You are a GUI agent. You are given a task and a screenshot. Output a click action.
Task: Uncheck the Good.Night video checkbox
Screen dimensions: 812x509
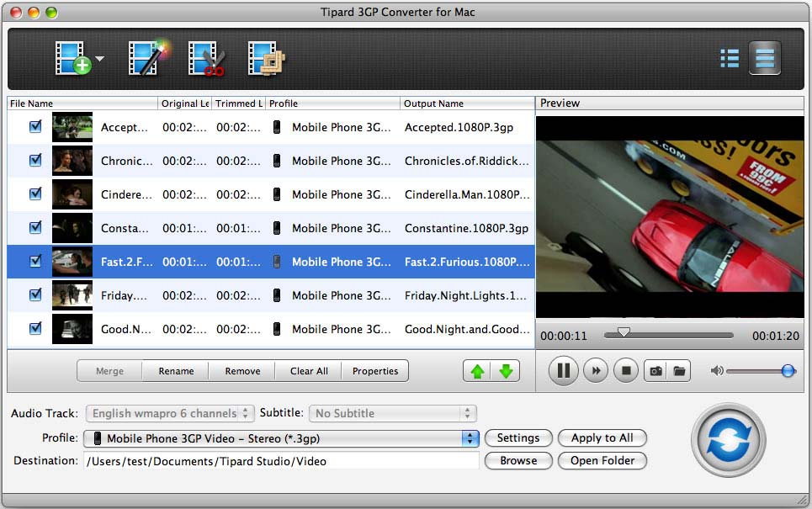[x=35, y=328]
